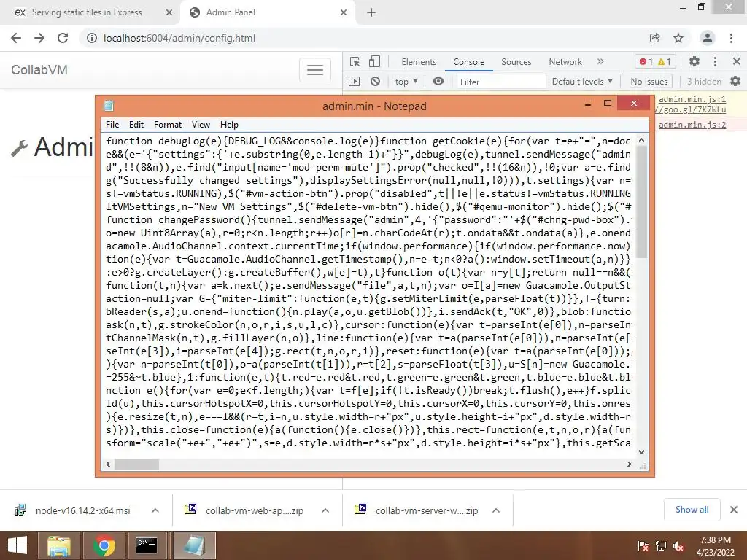
Task: Close the Admin Panel tab
Action: click(344, 12)
